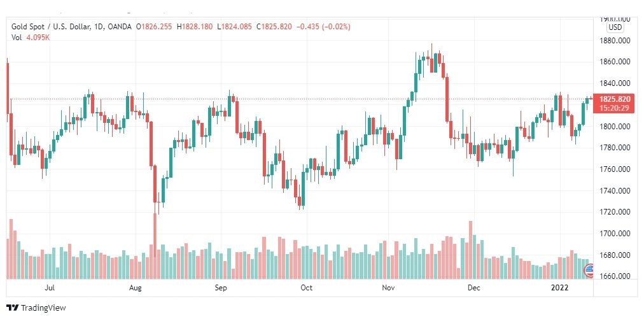Select the Nov label on time axis

coord(388,288)
